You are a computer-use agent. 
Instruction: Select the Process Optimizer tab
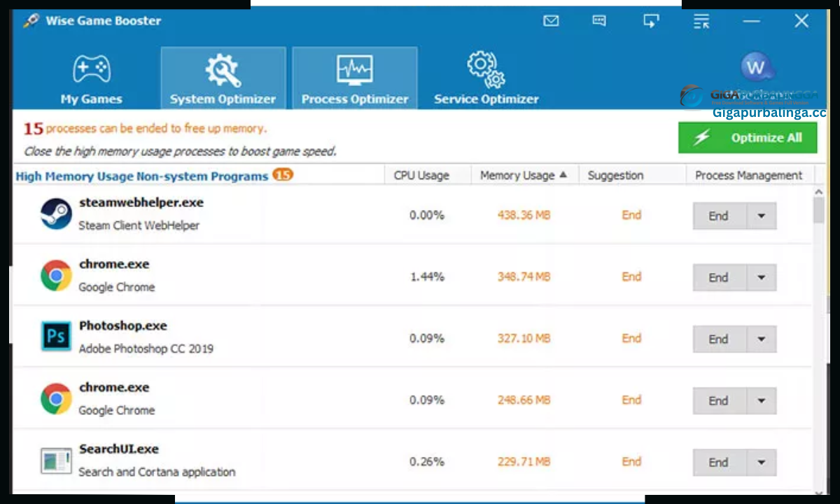[355, 78]
